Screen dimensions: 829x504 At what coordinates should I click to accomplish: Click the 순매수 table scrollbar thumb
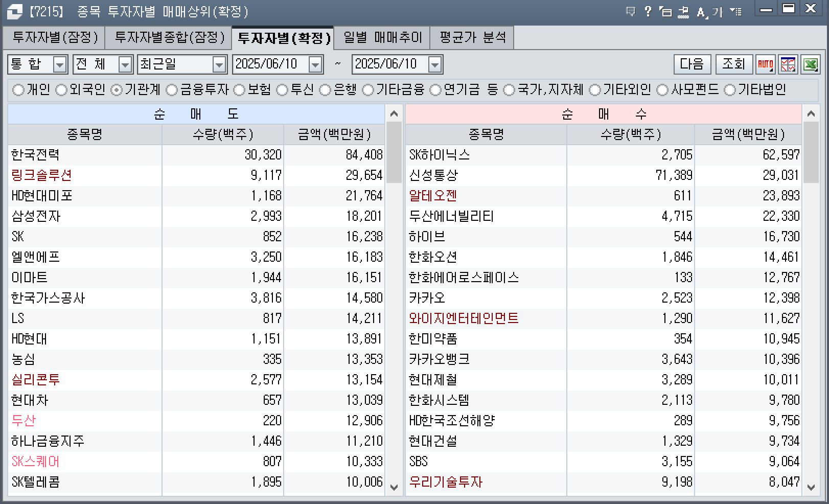tap(811, 152)
